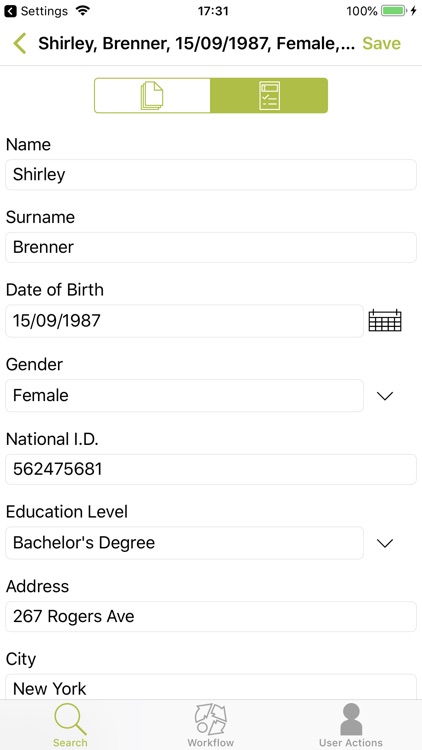The width and height of the screenshot is (422, 750).
Task: Edit the Address field 267 Rogers Ave
Action: pyautogui.click(x=211, y=617)
